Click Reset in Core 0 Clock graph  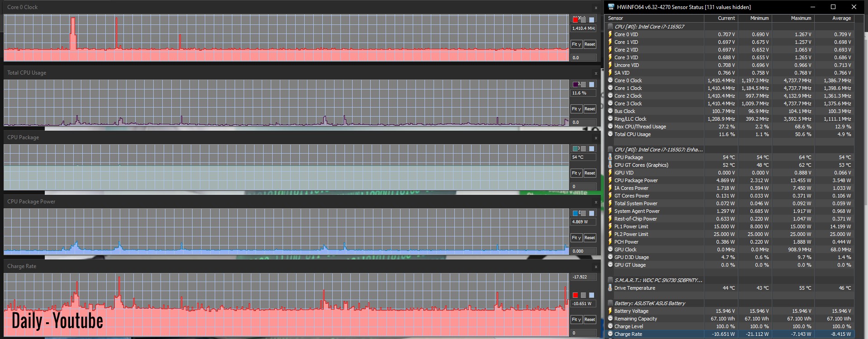pos(590,44)
